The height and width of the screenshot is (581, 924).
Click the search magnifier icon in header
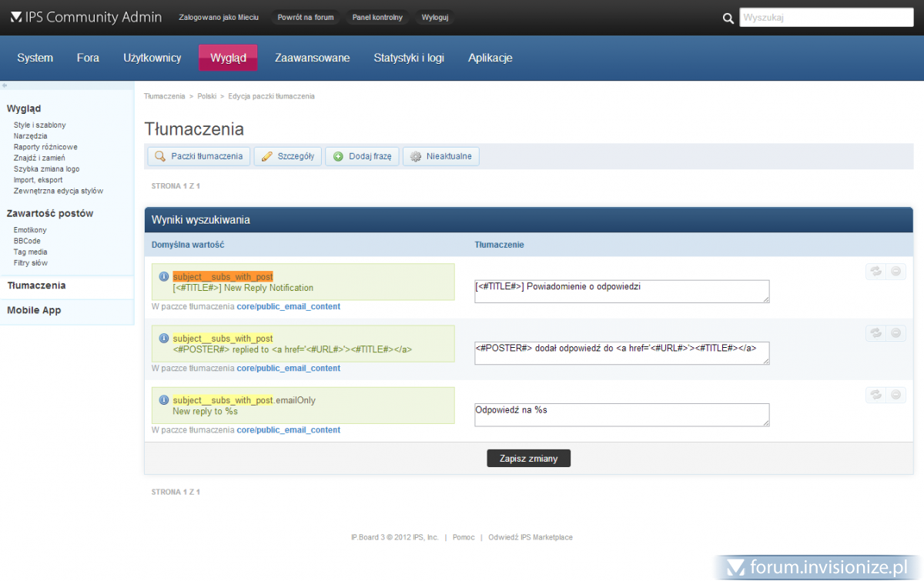(728, 18)
